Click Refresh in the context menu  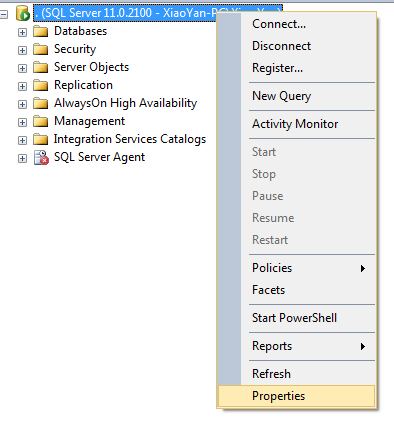pyautogui.click(x=296, y=374)
